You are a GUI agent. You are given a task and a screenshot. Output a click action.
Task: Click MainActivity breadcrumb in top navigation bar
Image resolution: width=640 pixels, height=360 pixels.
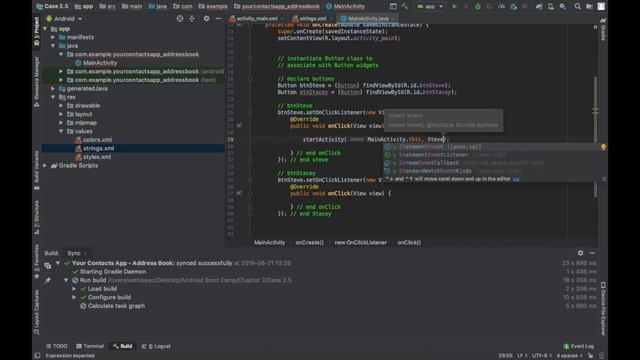(345, 6)
